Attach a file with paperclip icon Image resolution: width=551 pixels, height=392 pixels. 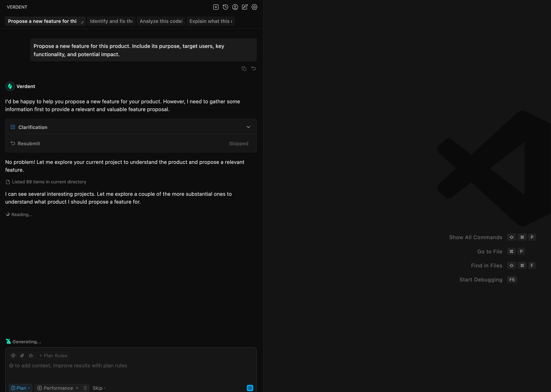pos(22,355)
